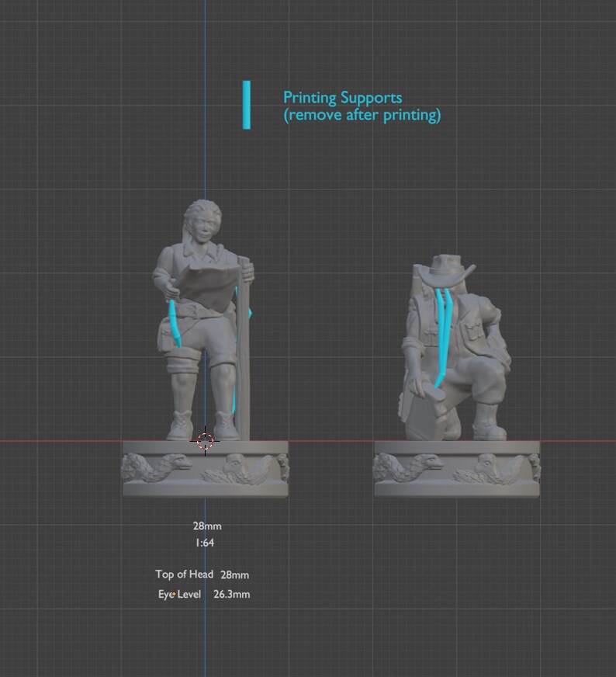The image size is (616, 677).
Task: Select the tall staff held by the standing figure
Action: coord(244,348)
